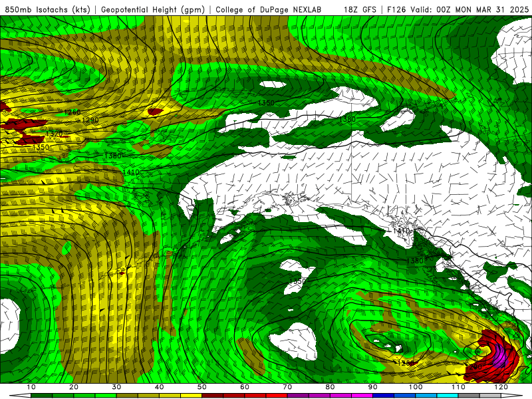Viewport: 532px width, 399px height.
Task: Click the bright yellow swatch ending at 50
Action: [x=191, y=396]
